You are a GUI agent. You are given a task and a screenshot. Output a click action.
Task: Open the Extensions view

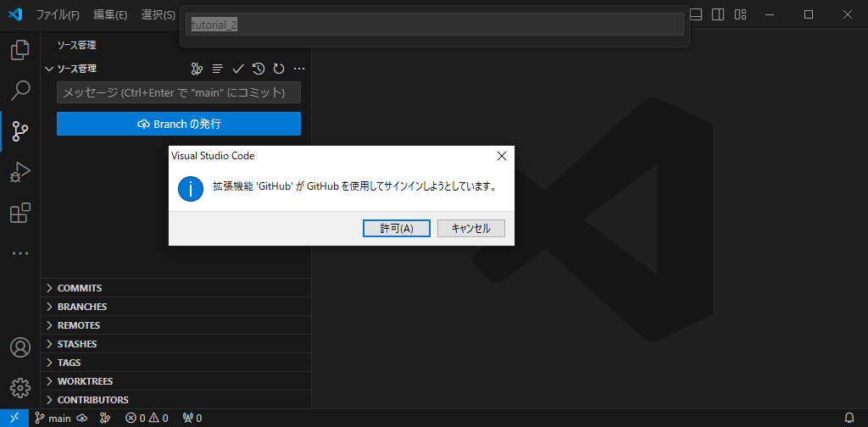(x=20, y=213)
